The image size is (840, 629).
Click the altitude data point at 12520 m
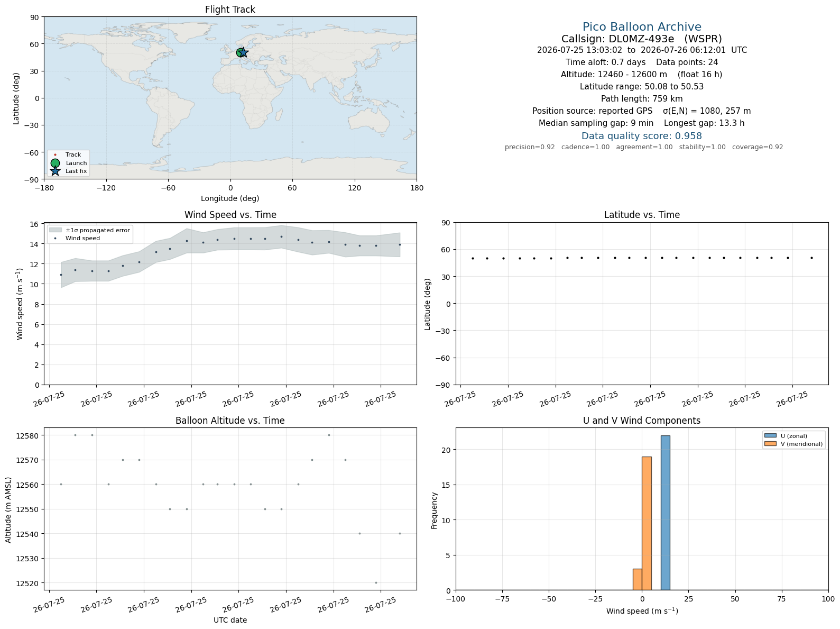coord(376,582)
